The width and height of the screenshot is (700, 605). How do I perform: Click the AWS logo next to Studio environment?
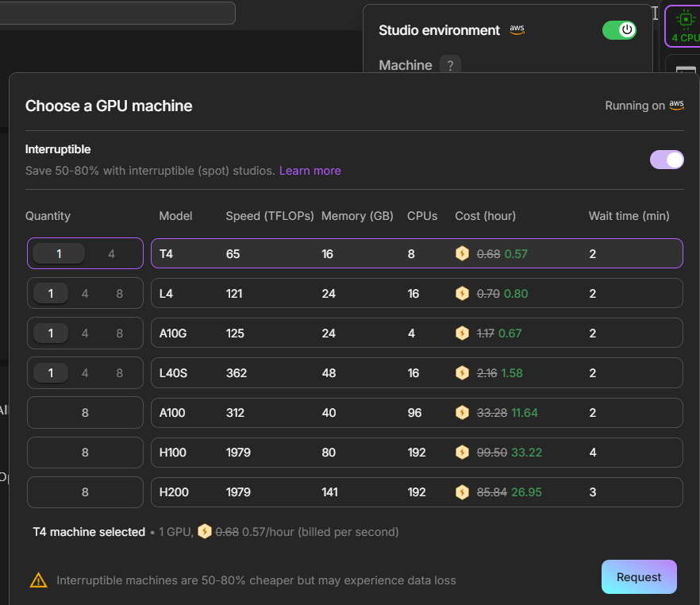point(517,30)
